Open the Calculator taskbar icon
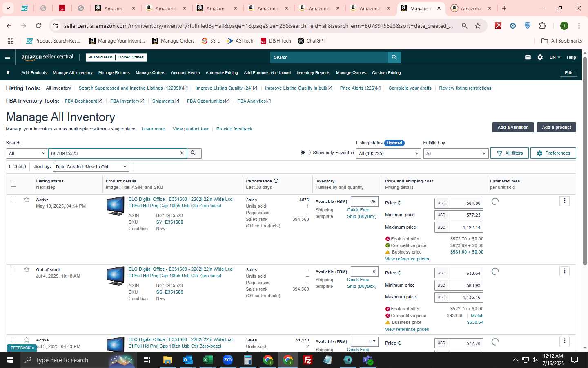 coord(247,360)
